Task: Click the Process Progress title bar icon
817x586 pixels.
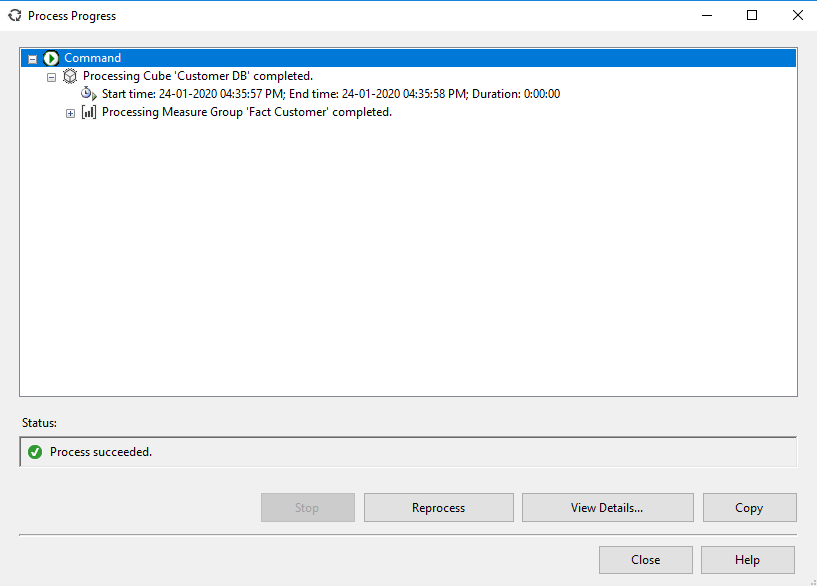Action: coord(14,15)
